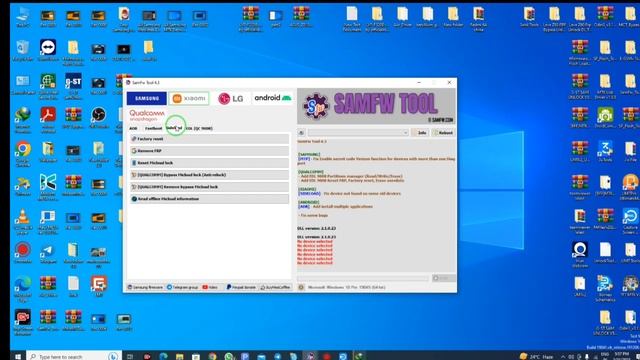Switch to the Samsung brand tab

(147, 98)
